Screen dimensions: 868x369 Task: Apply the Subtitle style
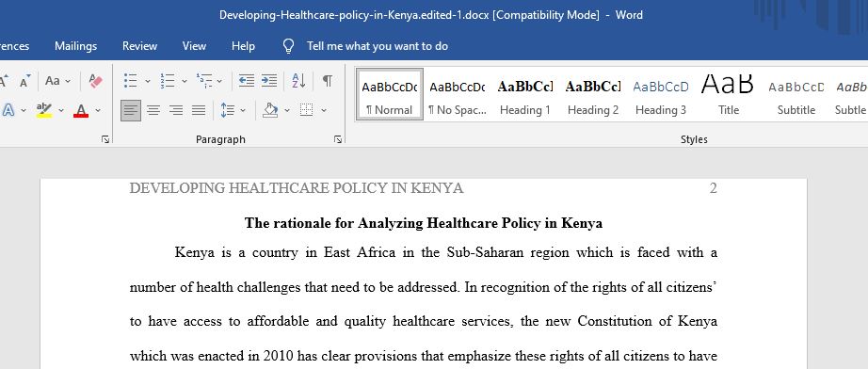(796, 94)
